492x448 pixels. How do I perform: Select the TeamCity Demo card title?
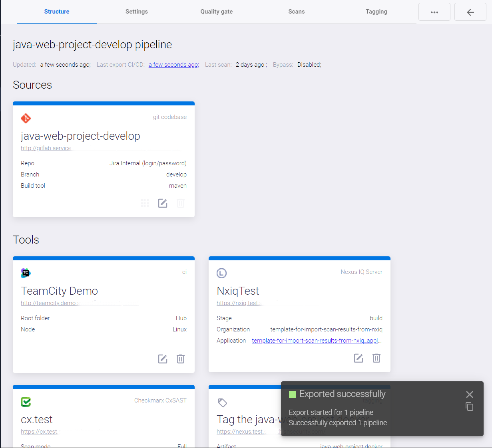(59, 291)
